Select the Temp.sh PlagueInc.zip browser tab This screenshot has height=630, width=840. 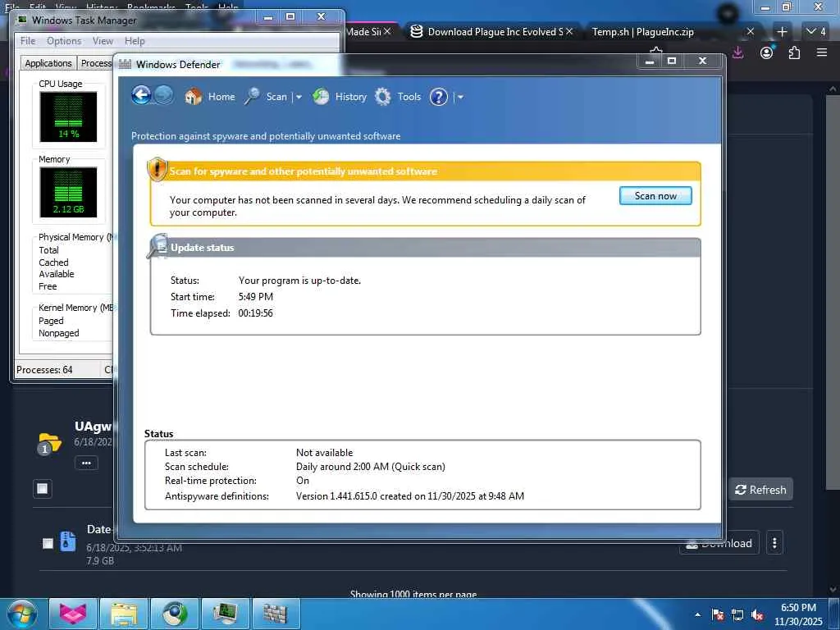click(x=642, y=32)
